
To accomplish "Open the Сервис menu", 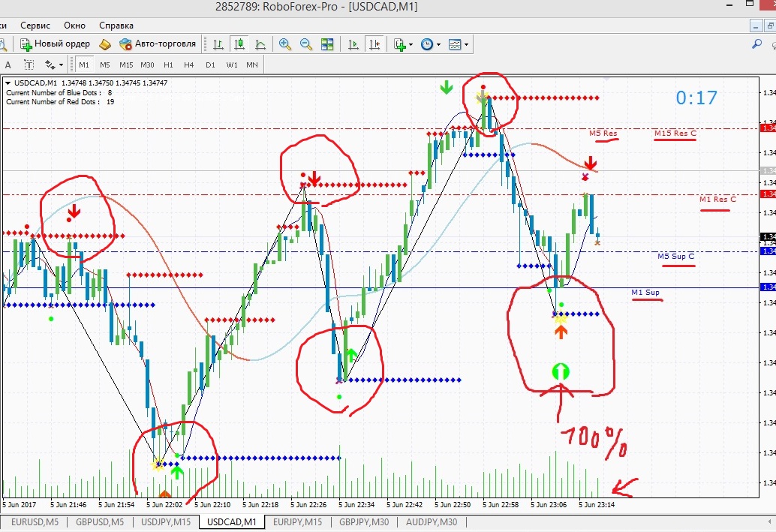I will (35, 26).
